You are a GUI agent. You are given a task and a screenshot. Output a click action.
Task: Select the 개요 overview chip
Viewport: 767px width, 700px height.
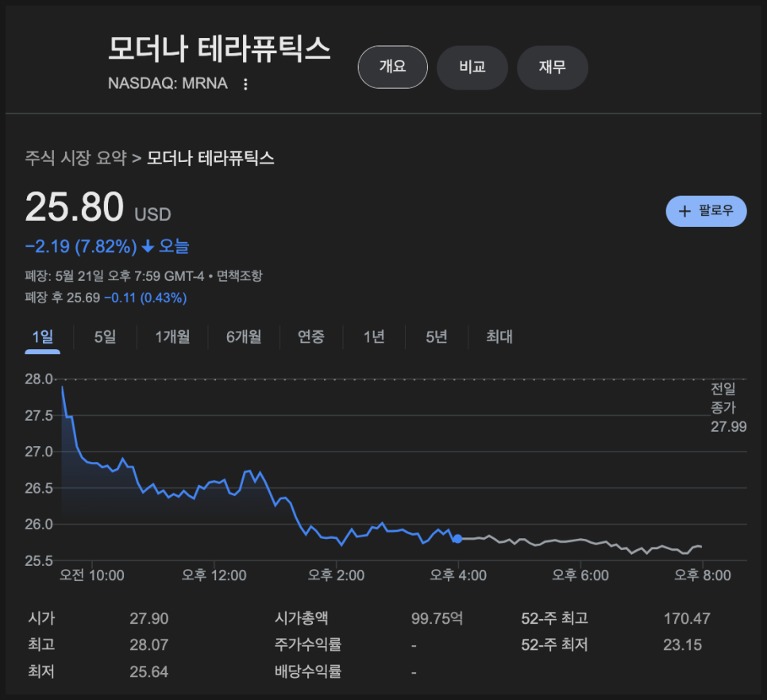393,67
